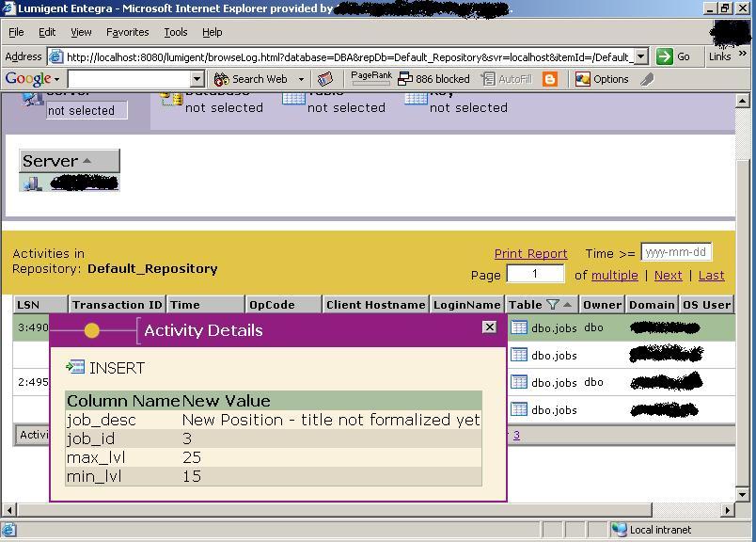This screenshot has width=756, height=542.
Task: Select the Database selector icon
Action: click(172, 98)
